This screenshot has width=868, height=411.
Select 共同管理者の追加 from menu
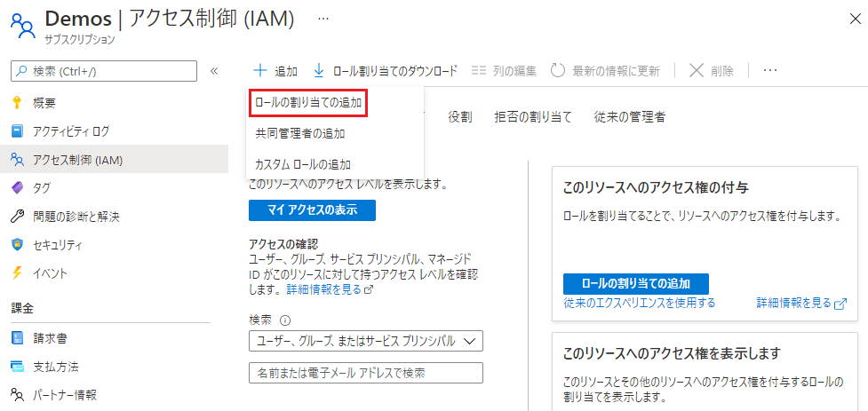(299, 133)
